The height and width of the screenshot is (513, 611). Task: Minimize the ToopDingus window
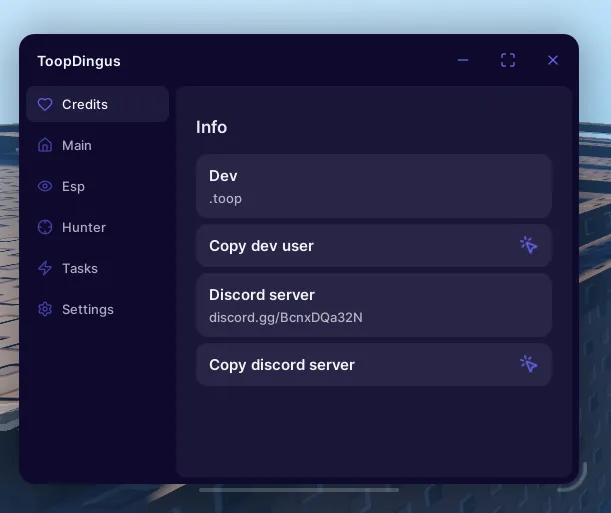(463, 60)
